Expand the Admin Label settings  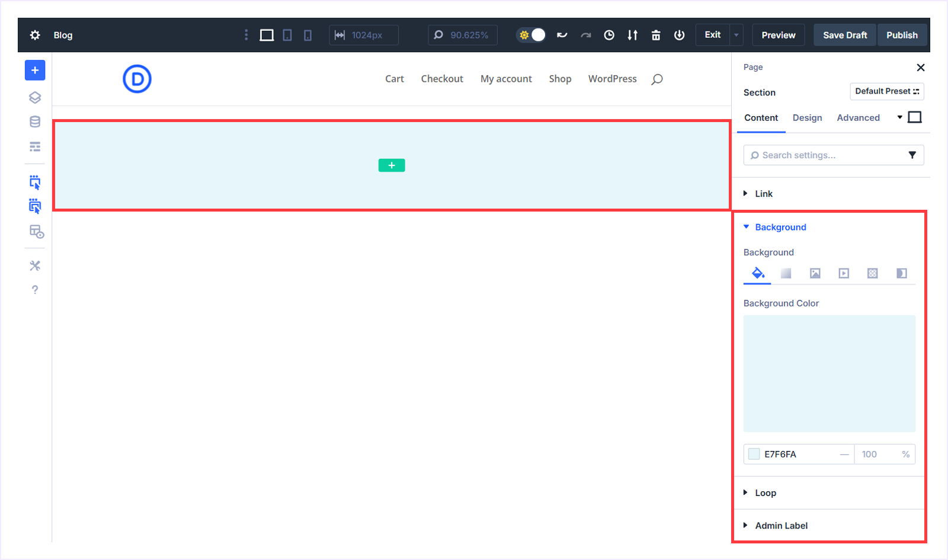tap(781, 525)
